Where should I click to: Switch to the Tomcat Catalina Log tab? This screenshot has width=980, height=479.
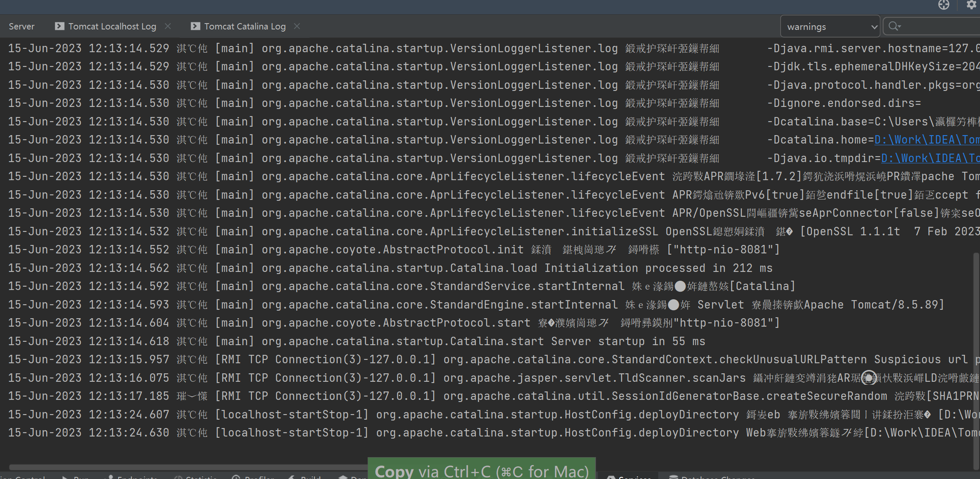tap(244, 26)
